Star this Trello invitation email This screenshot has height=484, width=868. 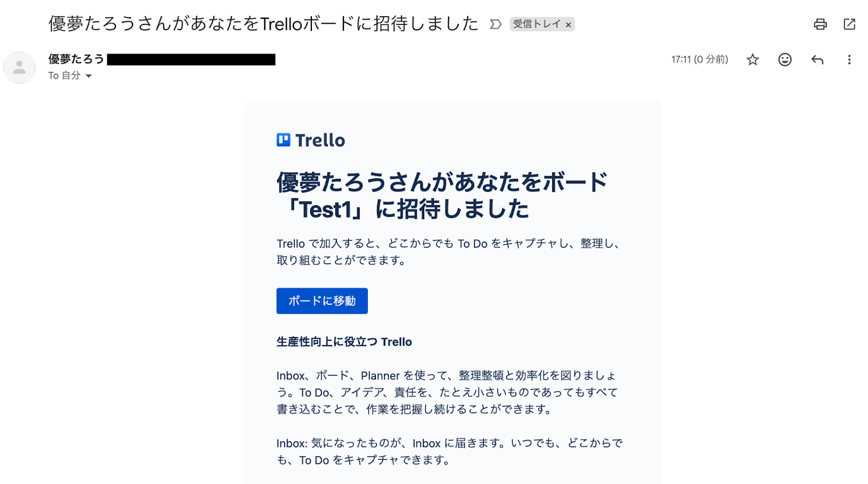pos(752,60)
